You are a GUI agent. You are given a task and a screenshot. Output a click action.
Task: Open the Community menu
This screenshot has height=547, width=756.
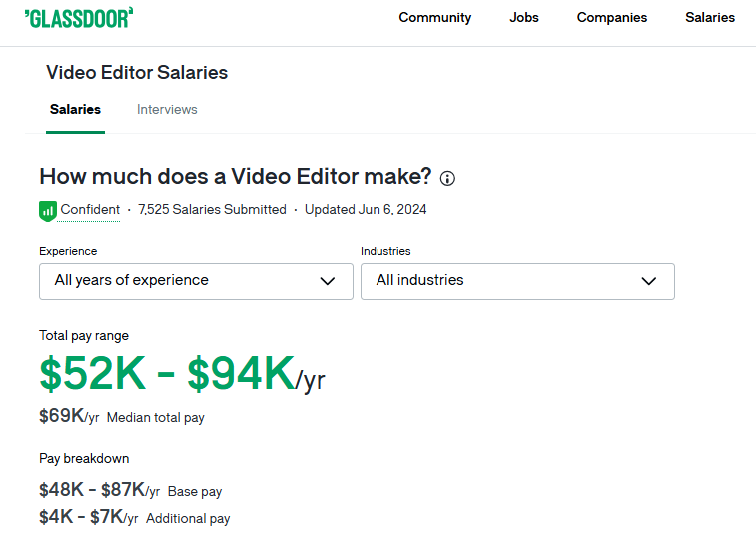pos(434,17)
